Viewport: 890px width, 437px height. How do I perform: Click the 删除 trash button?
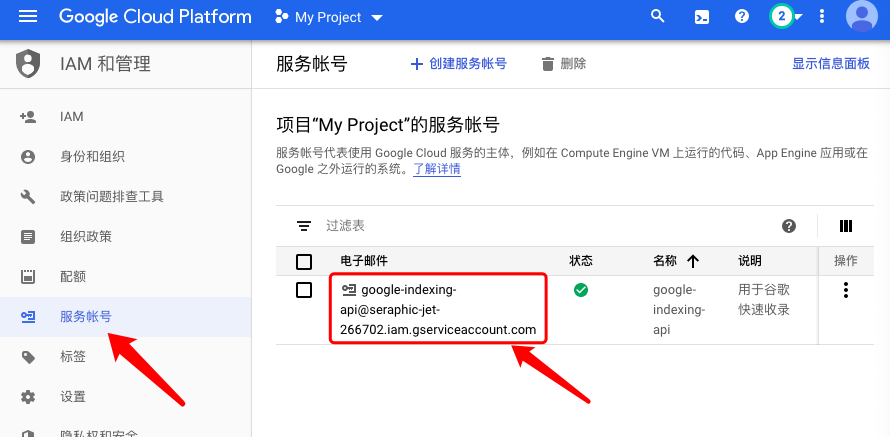point(564,64)
